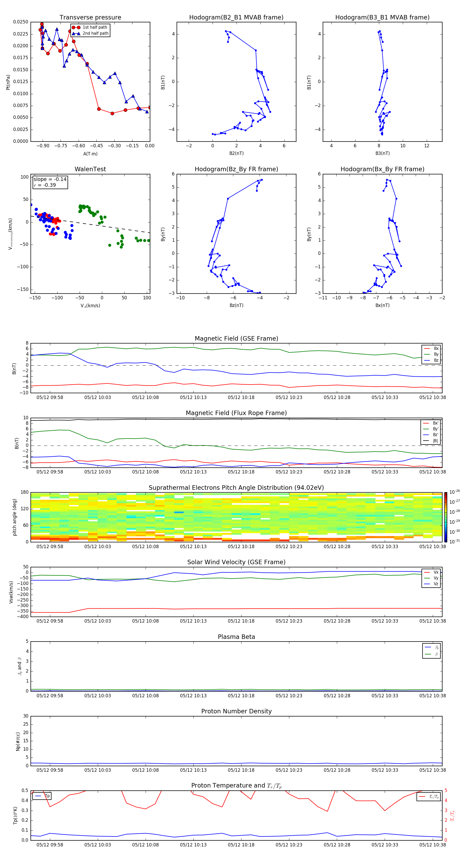
Task: Click the 'Hodogram(B3_B1 MVAB frame)' title
Action: 382,18
